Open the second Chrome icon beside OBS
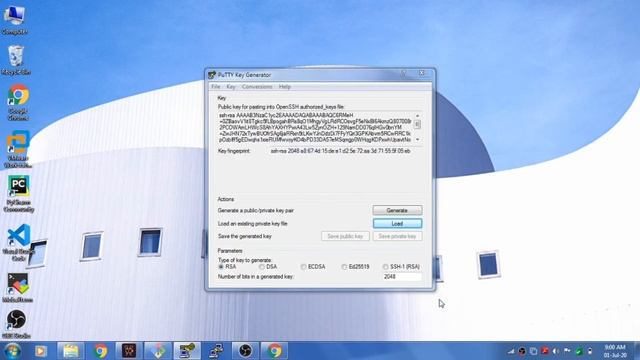The height and width of the screenshot is (360, 640). pos(274,351)
